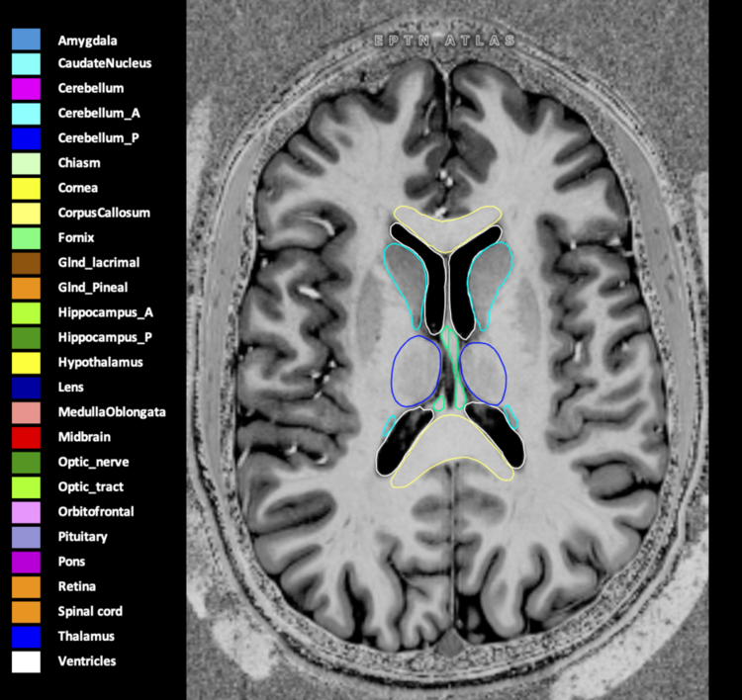742x700 pixels.
Task: Select the Hippocampus_A label text
Action: click(x=106, y=313)
